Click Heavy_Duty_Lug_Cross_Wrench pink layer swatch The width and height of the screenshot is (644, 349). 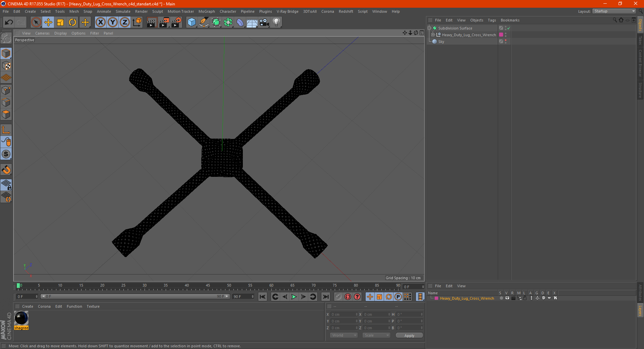501,35
